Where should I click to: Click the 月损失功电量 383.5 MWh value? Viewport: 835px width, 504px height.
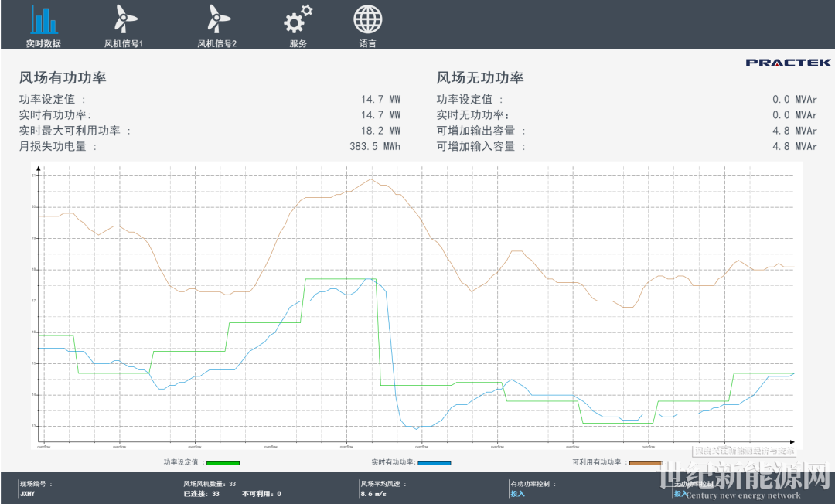(x=374, y=146)
